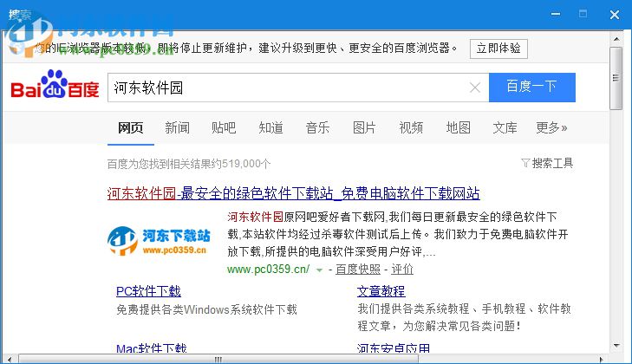Click the vertical scrollbar down arrow

[x=616, y=346]
